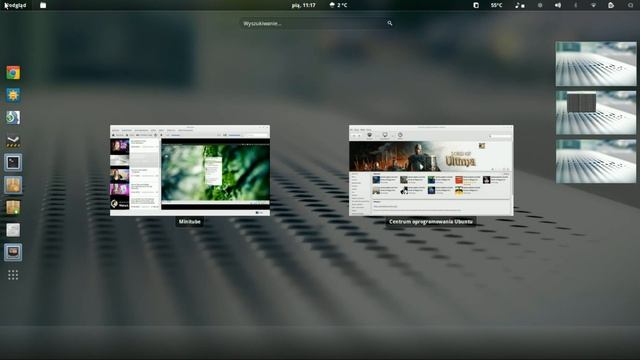Image resolution: width=640 pixels, height=360 pixels.
Task: Select the Centrum oprogramowania Ubuntu window
Action: tap(431, 171)
